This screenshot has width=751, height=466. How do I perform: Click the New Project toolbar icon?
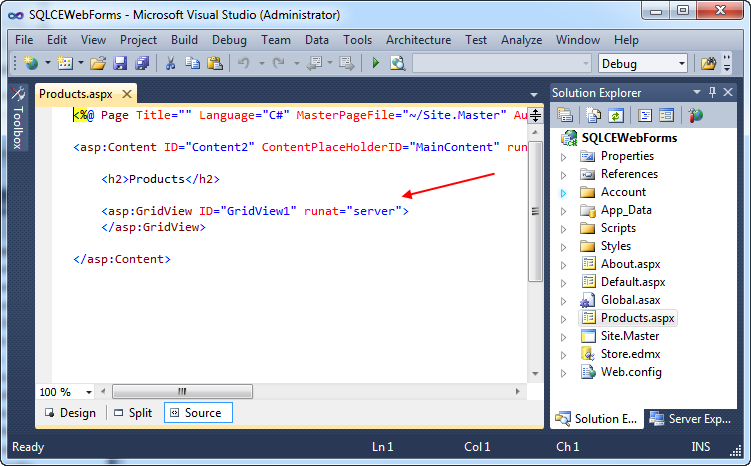(31, 63)
